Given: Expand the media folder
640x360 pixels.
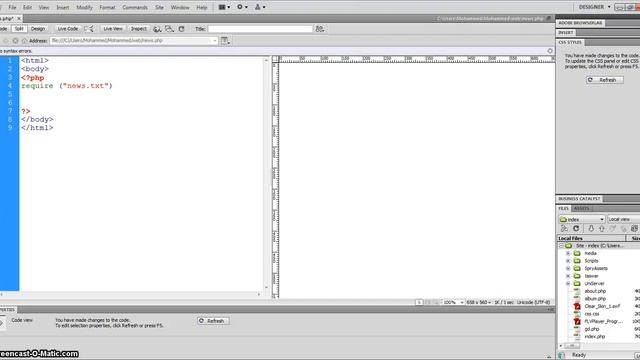Looking at the screenshot, I should (x=568, y=253).
